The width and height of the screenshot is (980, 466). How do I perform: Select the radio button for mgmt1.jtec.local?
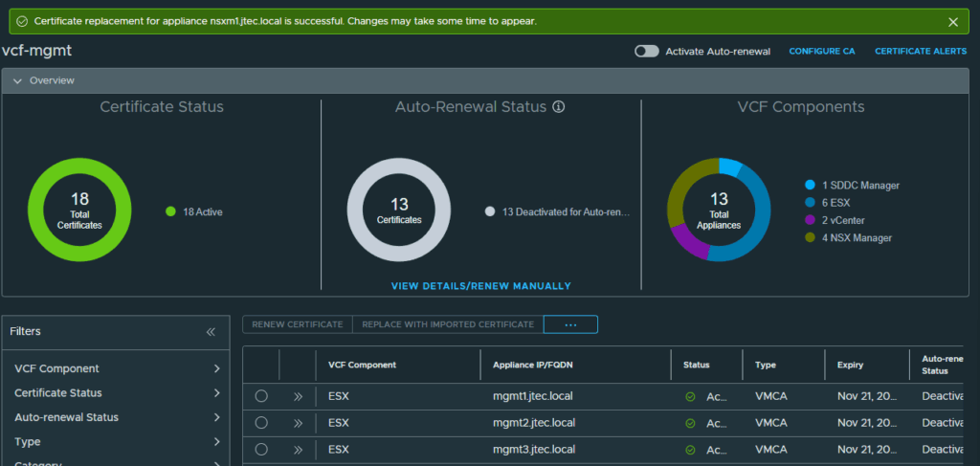pyautogui.click(x=261, y=396)
